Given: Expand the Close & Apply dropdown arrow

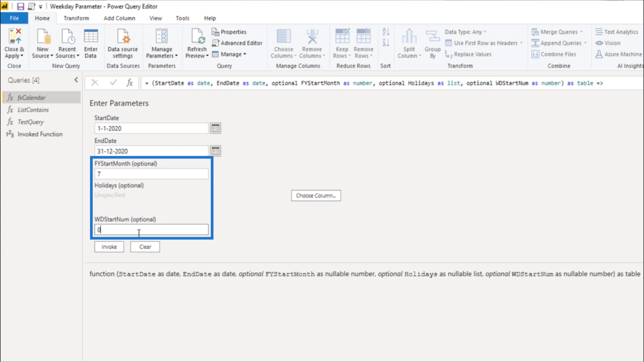Looking at the screenshot, I should (x=22, y=56).
